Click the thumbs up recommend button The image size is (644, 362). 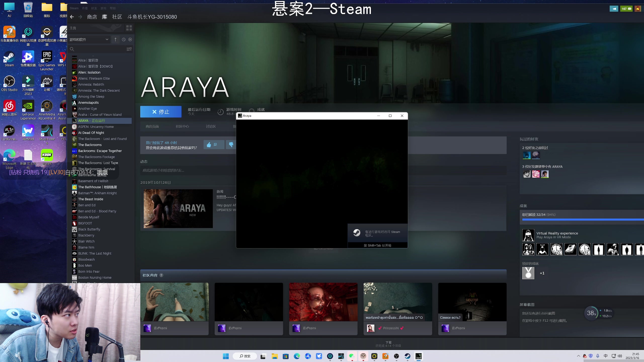tap(214, 145)
